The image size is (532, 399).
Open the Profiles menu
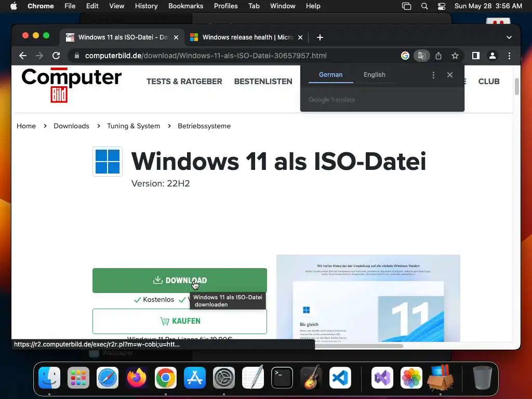(225, 6)
